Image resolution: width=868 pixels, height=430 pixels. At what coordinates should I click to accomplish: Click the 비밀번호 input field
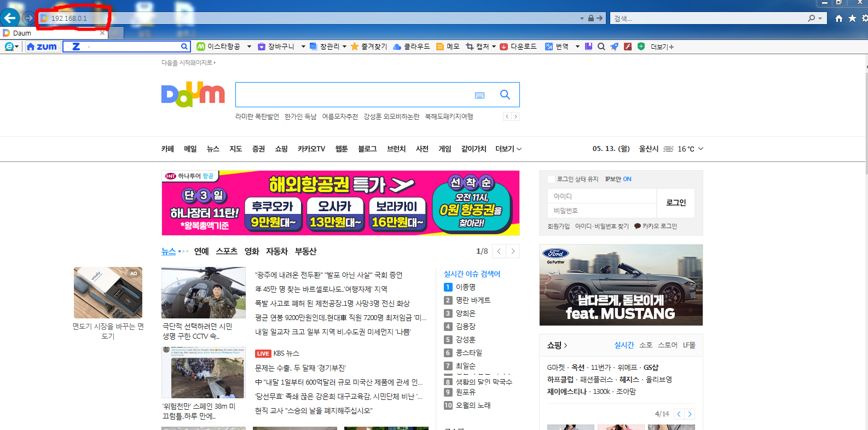click(x=602, y=210)
